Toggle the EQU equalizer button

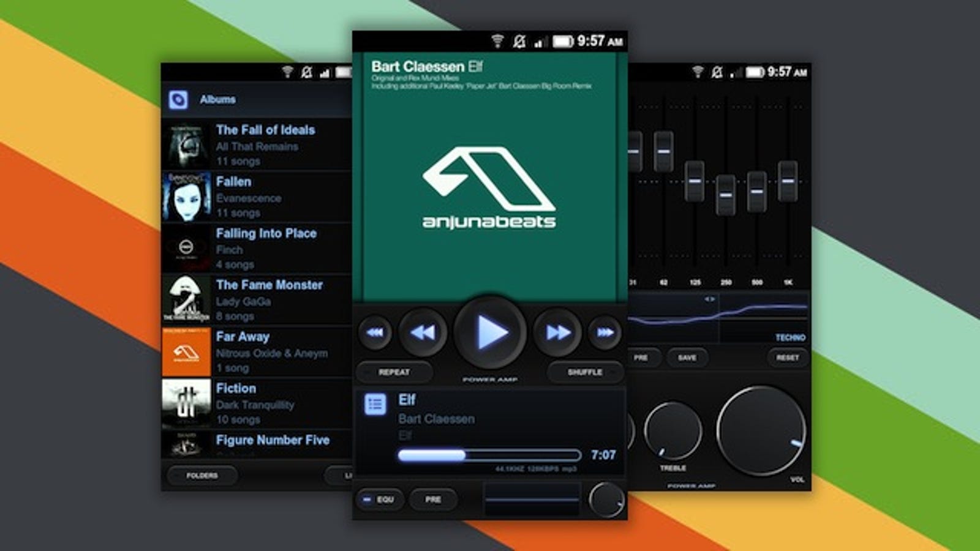coord(380,500)
